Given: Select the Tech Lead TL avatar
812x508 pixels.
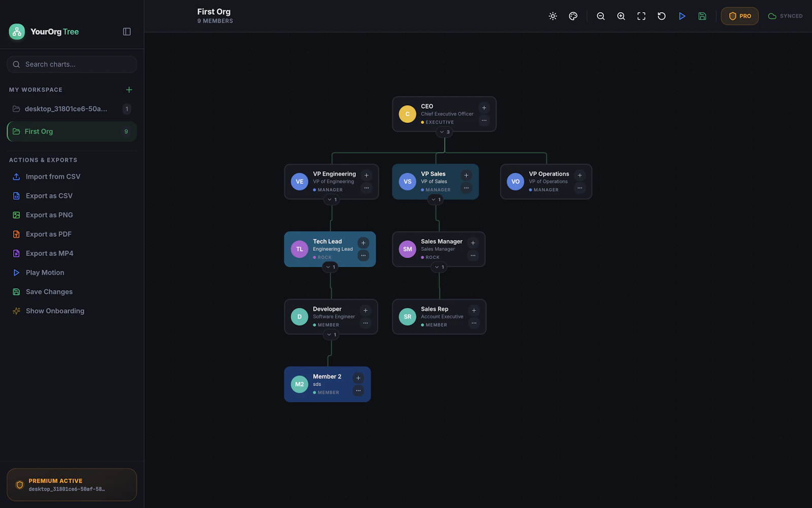Looking at the screenshot, I should [299, 249].
